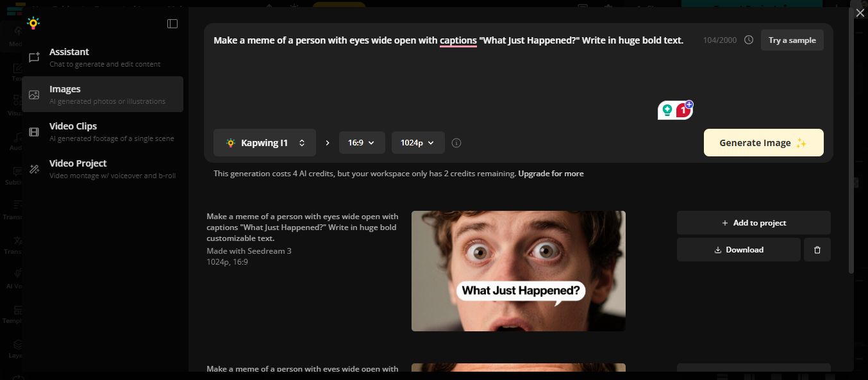Change the 16:9 aspect ratio dropdown
868x380 pixels.
point(362,142)
